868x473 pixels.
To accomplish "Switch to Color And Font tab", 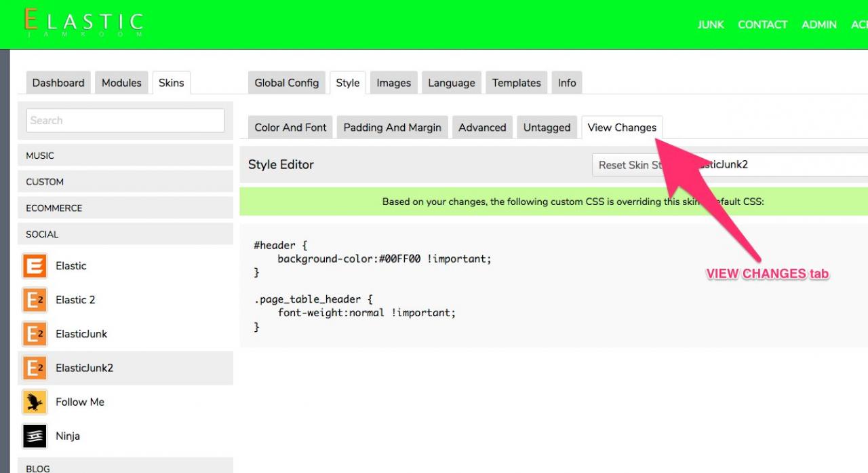I will click(x=290, y=128).
